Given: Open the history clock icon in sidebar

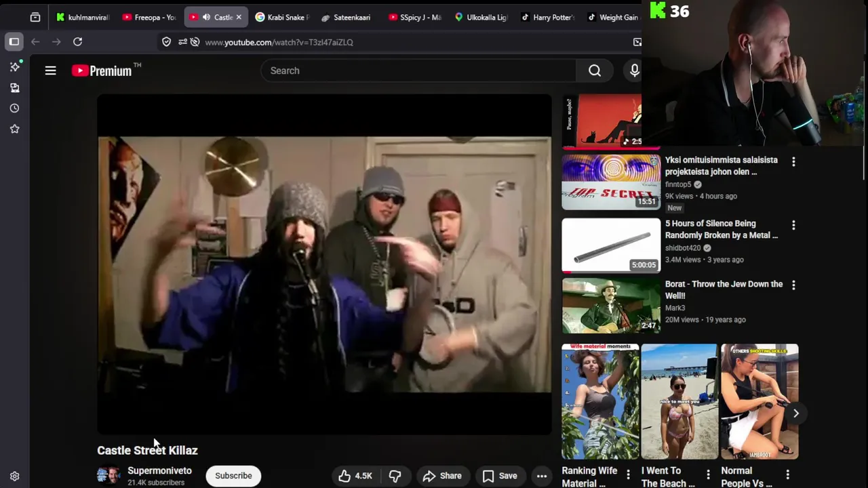Looking at the screenshot, I should click(15, 108).
